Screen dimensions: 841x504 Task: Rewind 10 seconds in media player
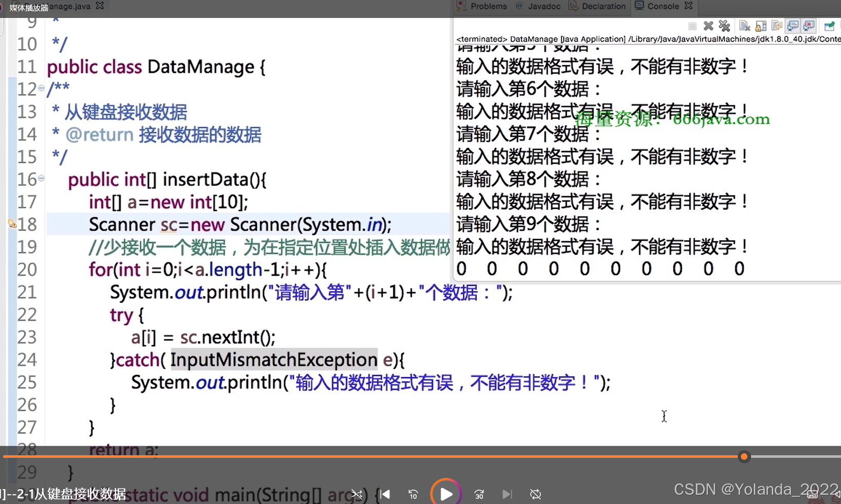point(413,494)
